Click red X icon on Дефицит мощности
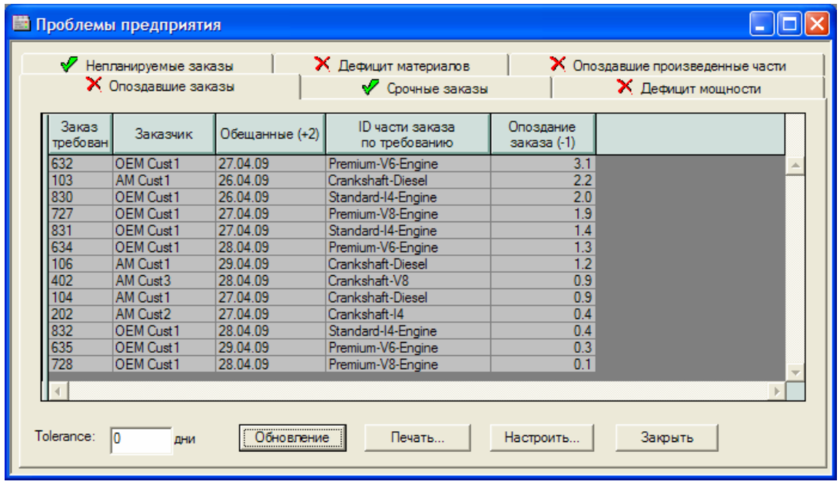 pyautogui.click(x=626, y=88)
